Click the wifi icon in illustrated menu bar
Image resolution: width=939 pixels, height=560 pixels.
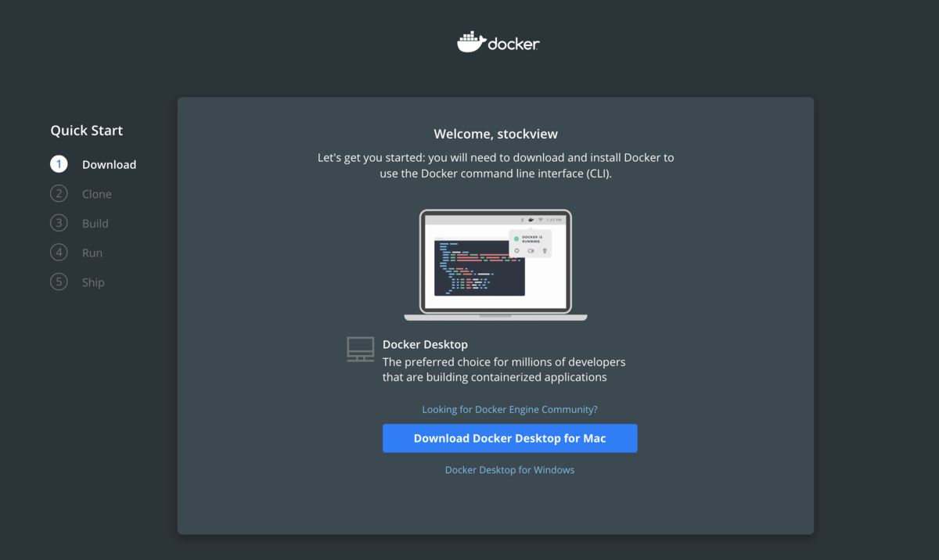coord(541,220)
